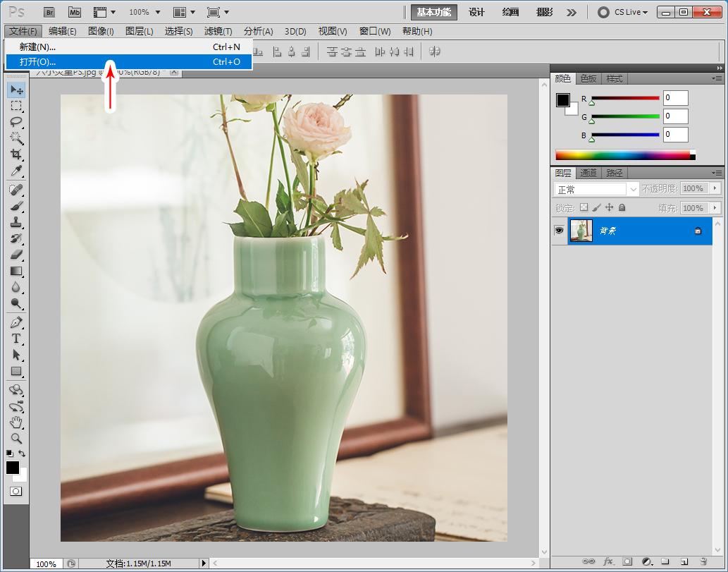The width and height of the screenshot is (728, 572).
Task: Switch to the 摄影 workspace
Action: pos(544,12)
